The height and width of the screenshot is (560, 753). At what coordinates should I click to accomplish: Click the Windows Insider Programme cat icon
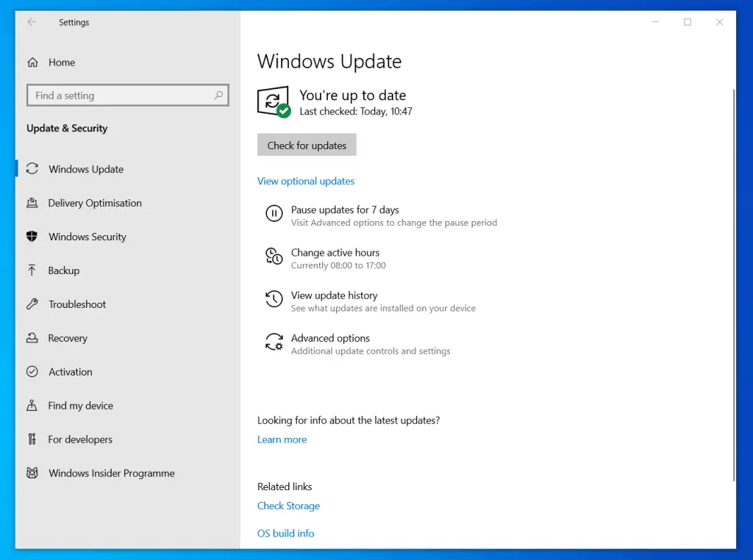coord(32,473)
